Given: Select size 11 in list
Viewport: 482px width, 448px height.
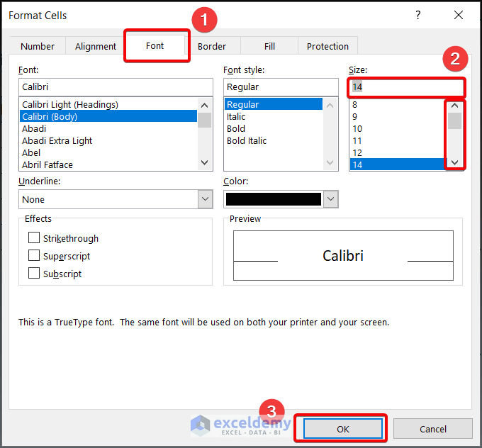Looking at the screenshot, I should (x=398, y=140).
